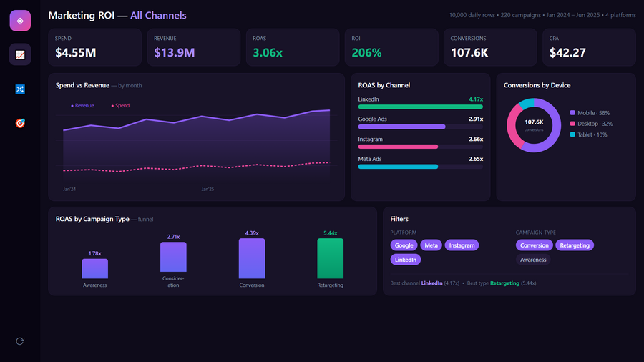This screenshot has width=644, height=362.
Task: Click the conversions donut chart center
Action: coord(534,124)
